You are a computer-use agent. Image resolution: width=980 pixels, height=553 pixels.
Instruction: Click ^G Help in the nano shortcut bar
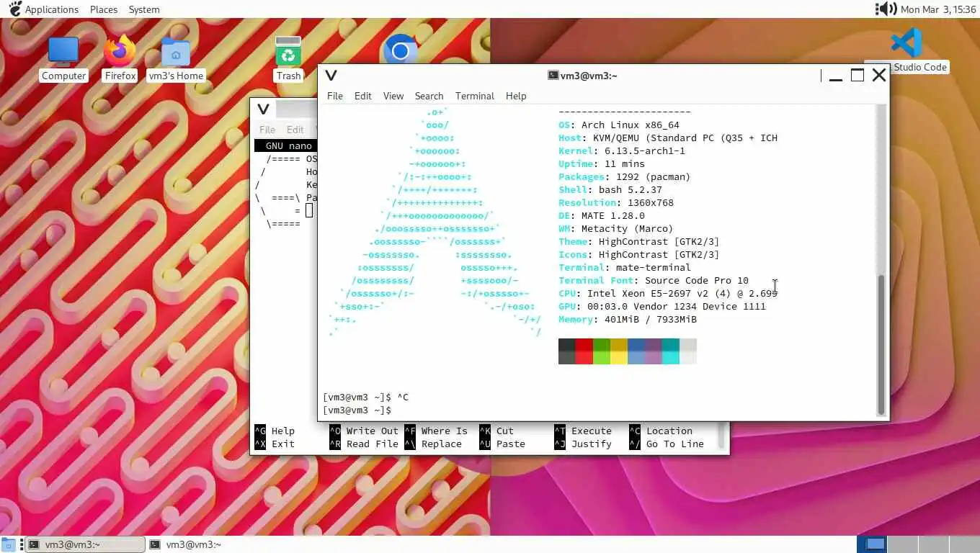pyautogui.click(x=275, y=431)
